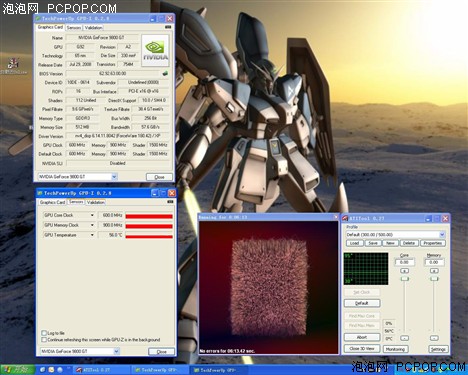Click Close button in Graphics Card GPU-Z window
Viewport: 468px width, 375px height.
click(159, 177)
